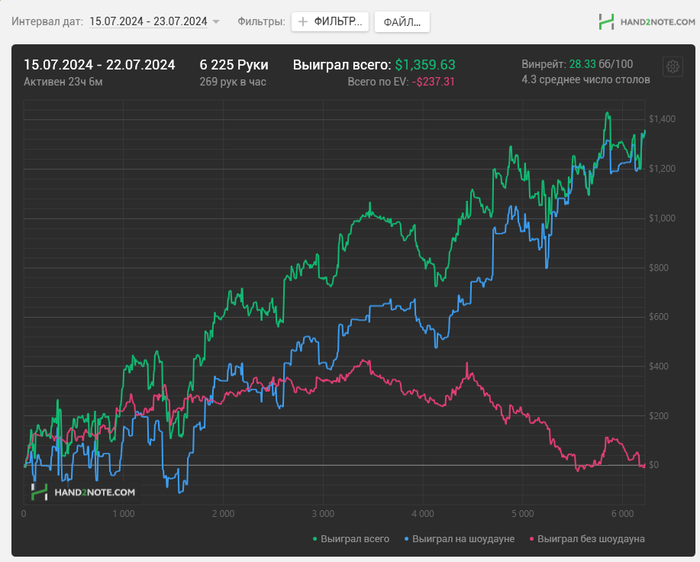Click the $0 y-axis label

coord(654,465)
